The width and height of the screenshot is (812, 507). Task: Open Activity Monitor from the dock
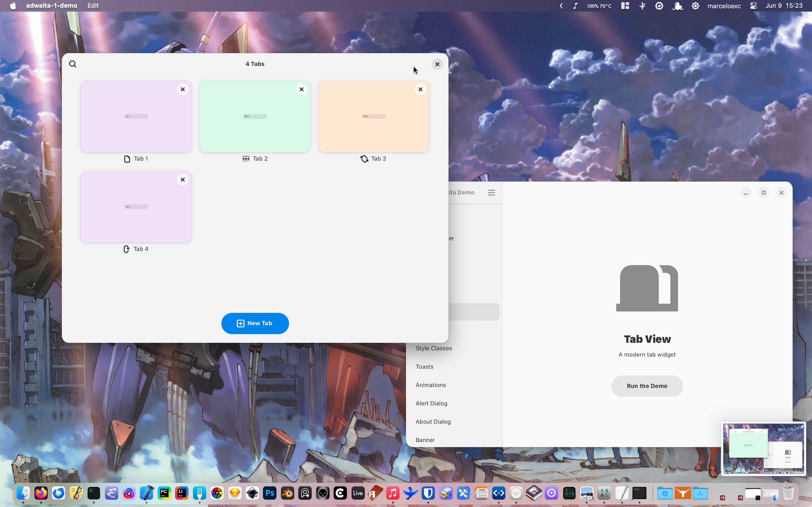tap(569, 493)
